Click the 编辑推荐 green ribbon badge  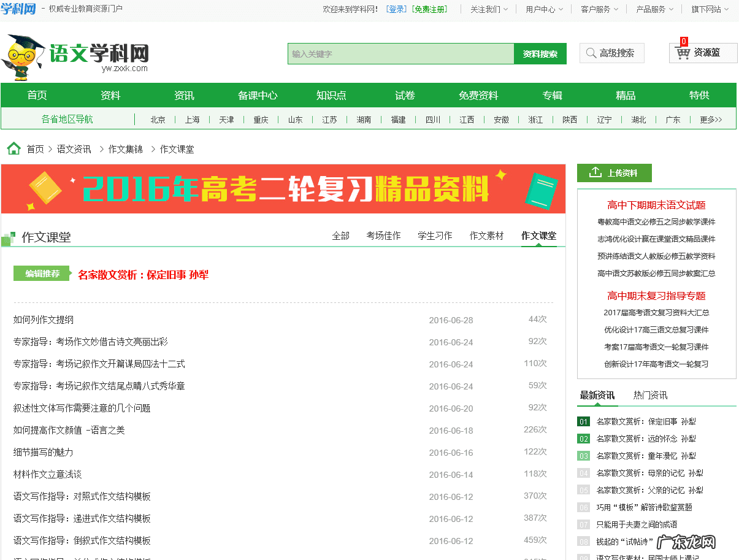[41, 273]
